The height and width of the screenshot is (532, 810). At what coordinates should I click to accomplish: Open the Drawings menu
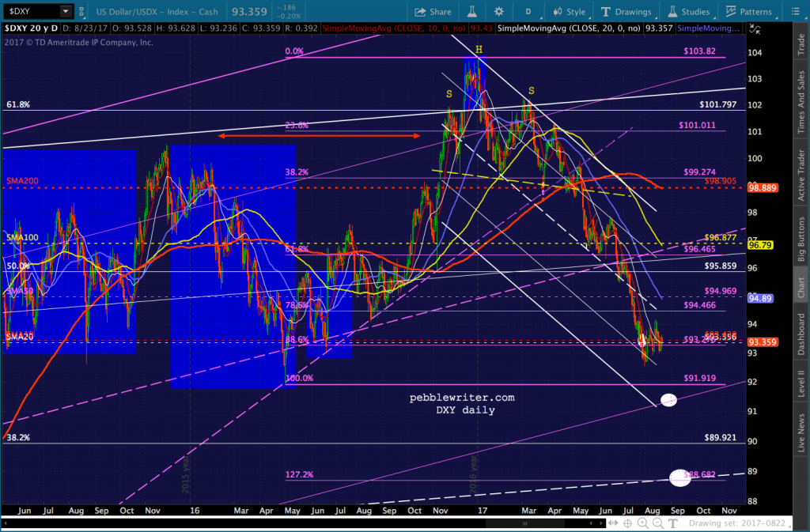[626, 11]
